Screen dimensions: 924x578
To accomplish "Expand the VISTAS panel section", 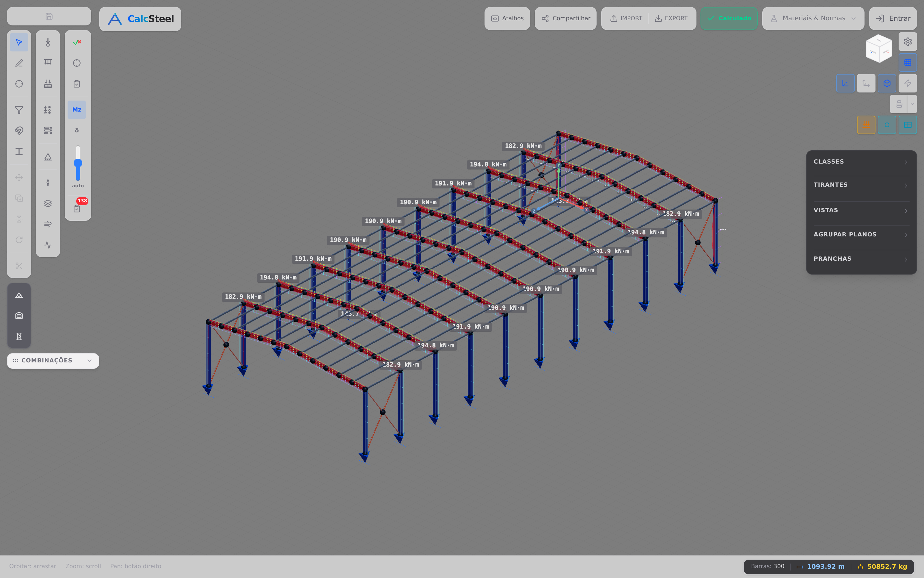I will [861, 210].
